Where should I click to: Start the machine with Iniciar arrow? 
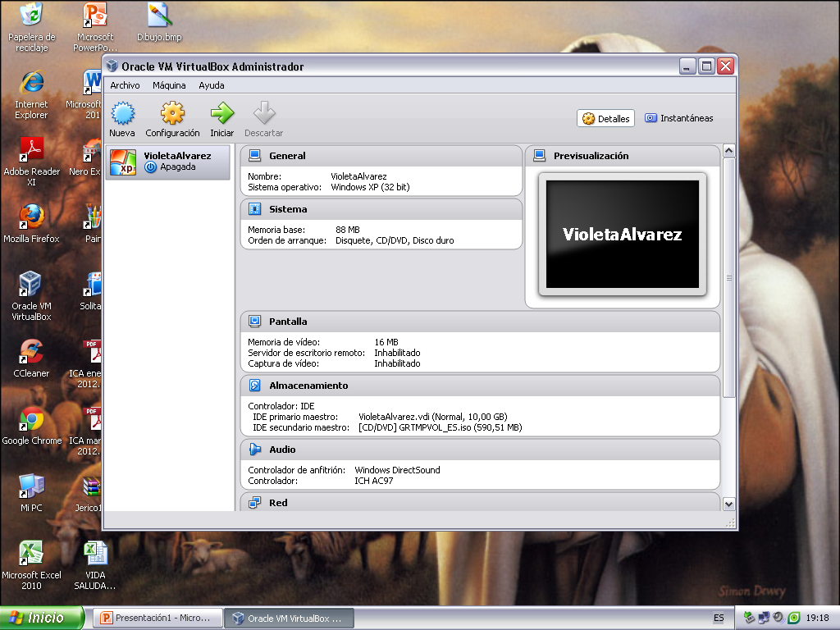tap(221, 119)
